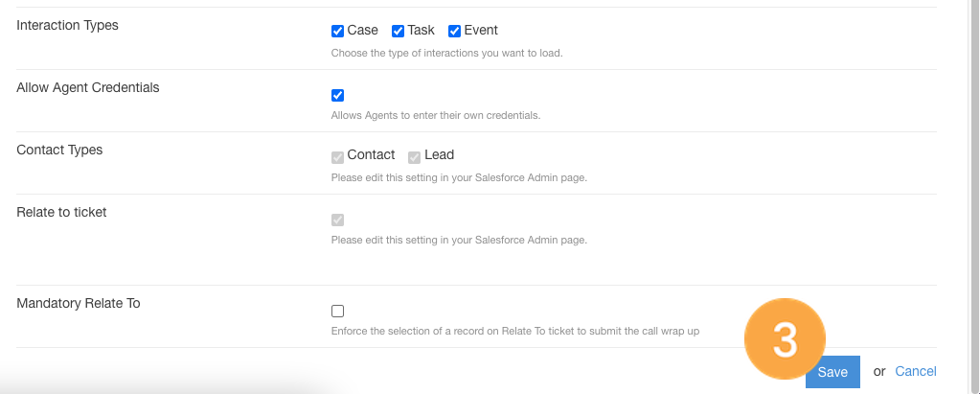Toggle the Task interaction type checkbox
980x394 pixels.
pos(399,32)
